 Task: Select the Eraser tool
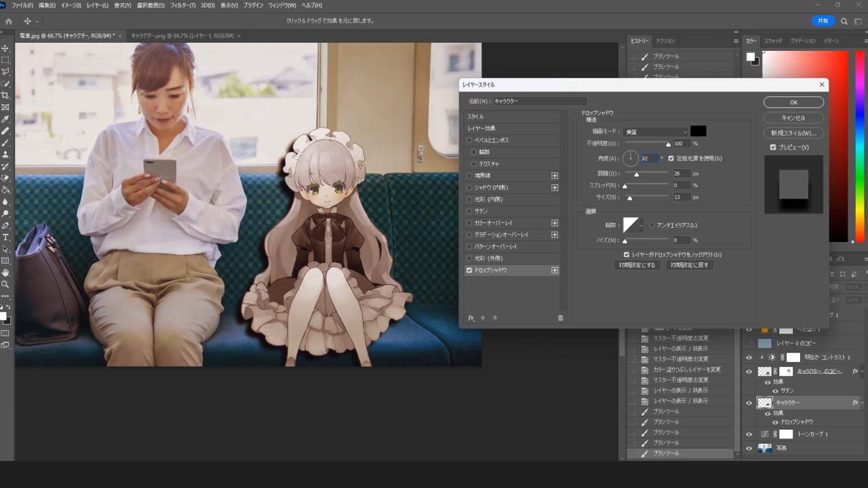(5, 178)
